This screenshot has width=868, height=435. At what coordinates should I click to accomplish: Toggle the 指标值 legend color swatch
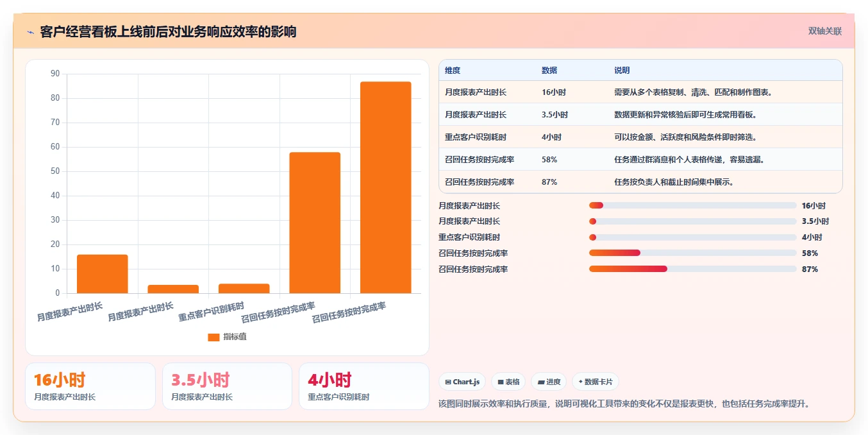[x=213, y=337]
